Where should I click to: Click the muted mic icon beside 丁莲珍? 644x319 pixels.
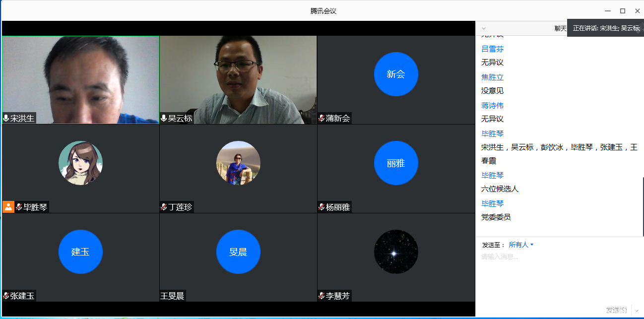[163, 207]
